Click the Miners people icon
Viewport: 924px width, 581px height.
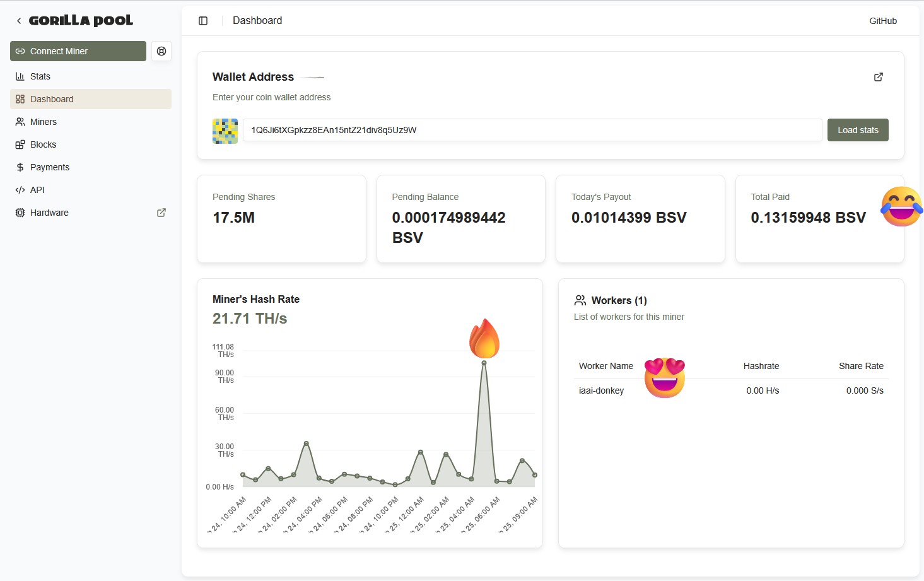(x=20, y=122)
